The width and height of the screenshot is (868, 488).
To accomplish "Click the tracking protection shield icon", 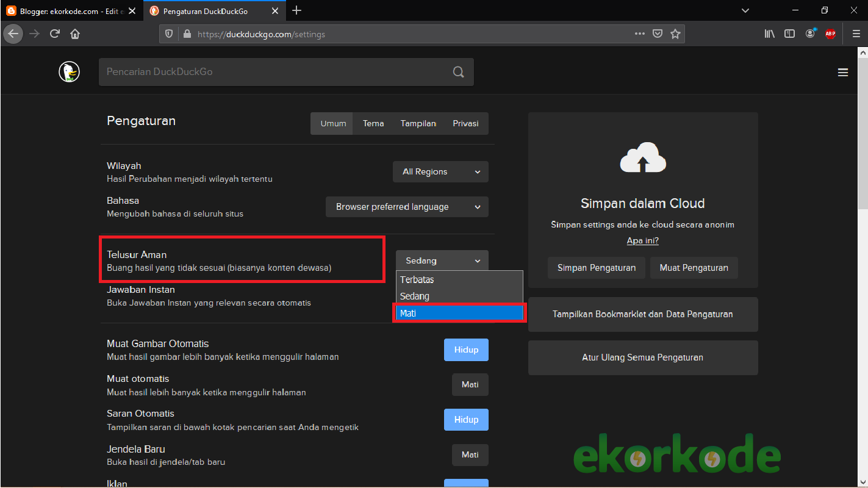I will pyautogui.click(x=170, y=34).
